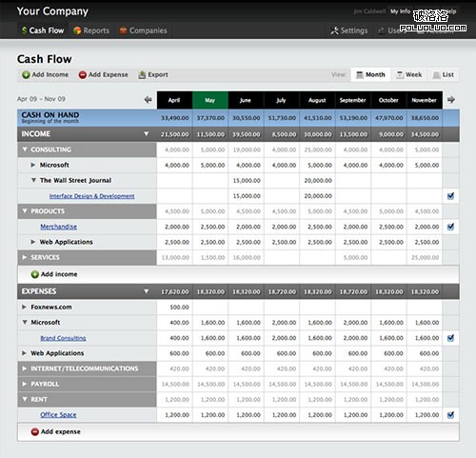476x458 pixels.
Task: Switch to the List view tab
Action: click(444, 75)
